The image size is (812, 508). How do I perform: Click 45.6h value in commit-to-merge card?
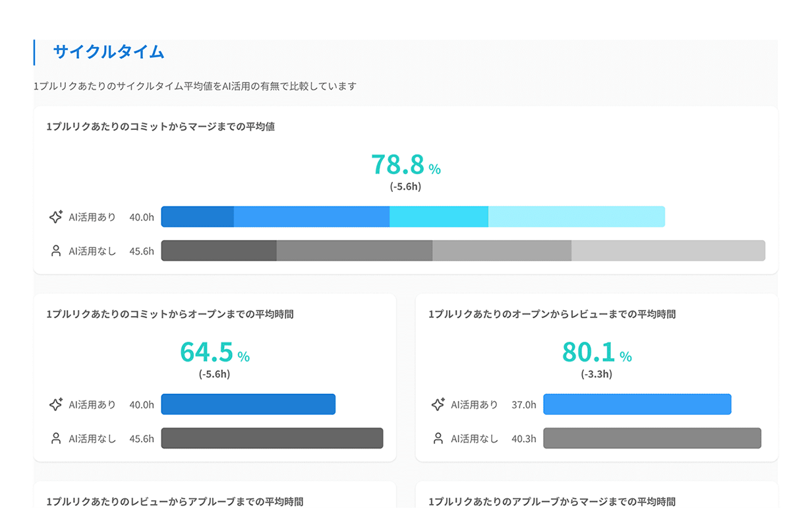point(142,251)
